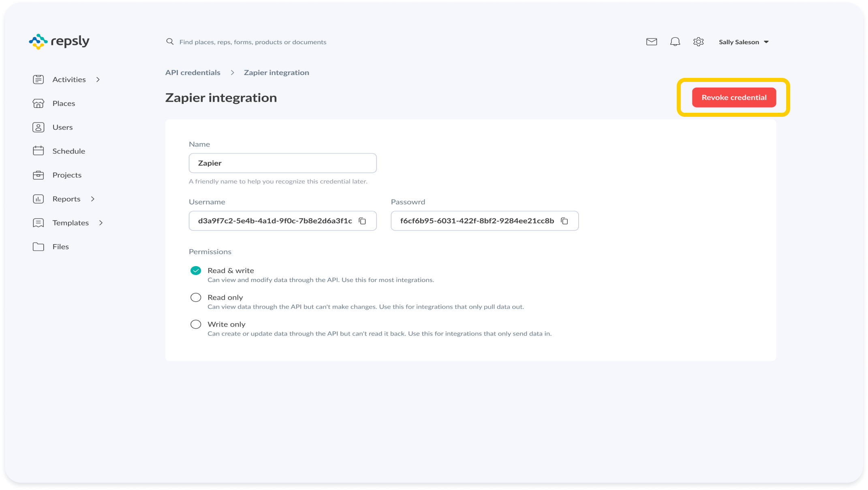868x490 pixels.
Task: Click the Templates sidebar icon
Action: [38, 223]
